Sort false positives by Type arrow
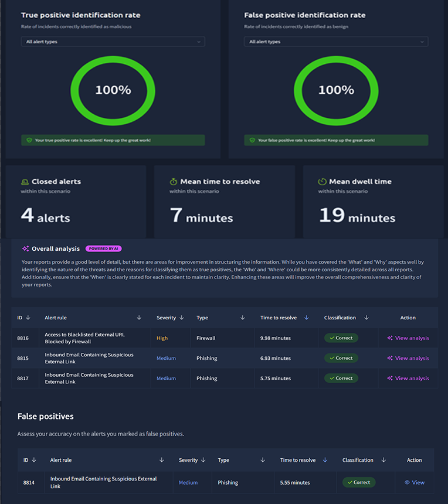 click(263, 460)
